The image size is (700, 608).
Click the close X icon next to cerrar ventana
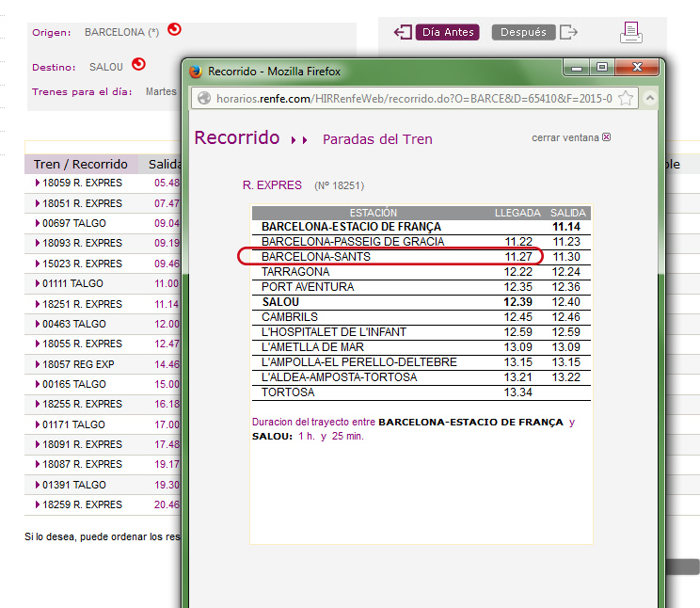point(606,137)
